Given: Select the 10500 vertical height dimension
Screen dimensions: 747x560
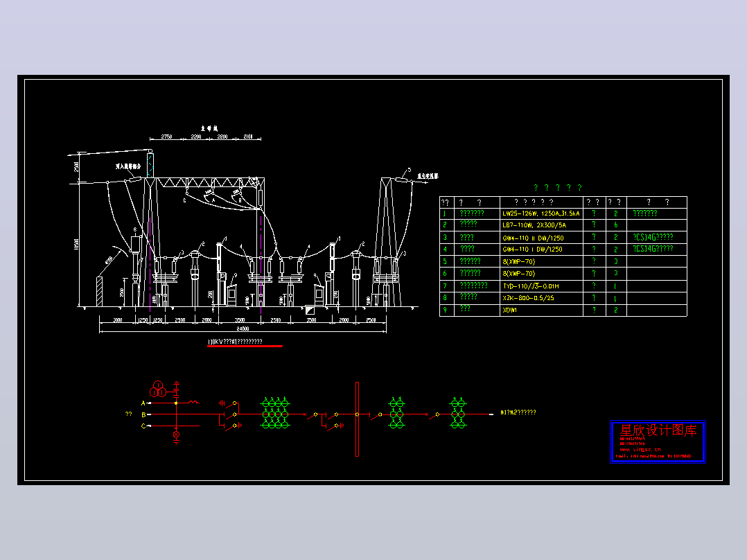Looking at the screenshot, I should click(x=76, y=244).
